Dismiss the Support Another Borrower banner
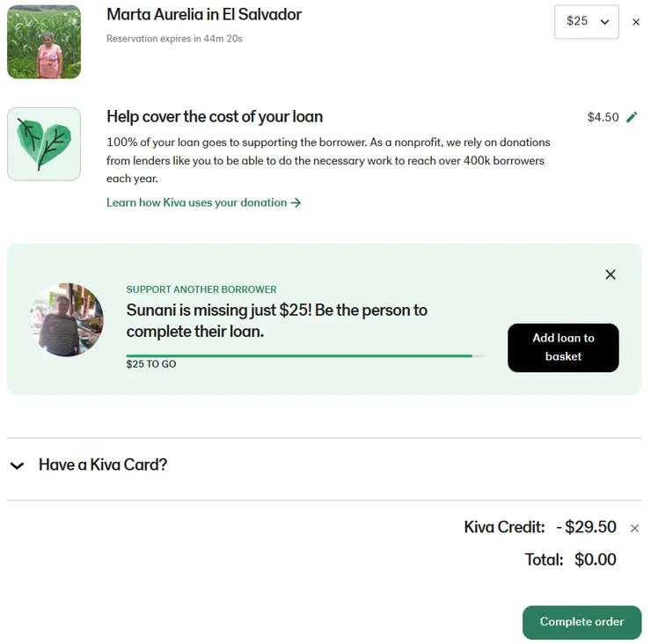The image size is (651, 644). 611,274
